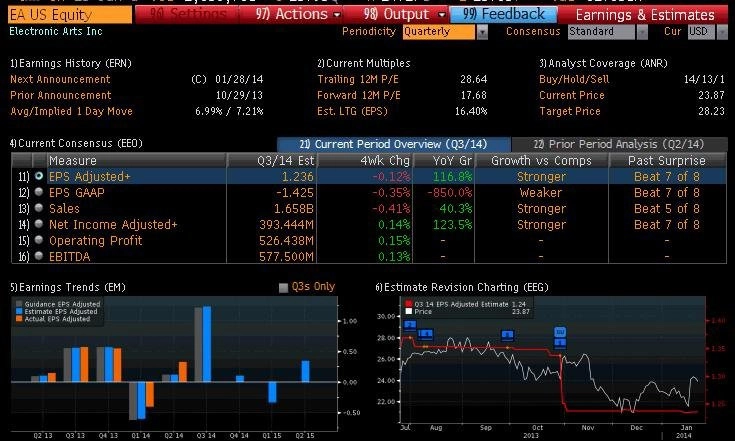Click the YoY Gr column header
735x441 pixels.
coord(444,160)
